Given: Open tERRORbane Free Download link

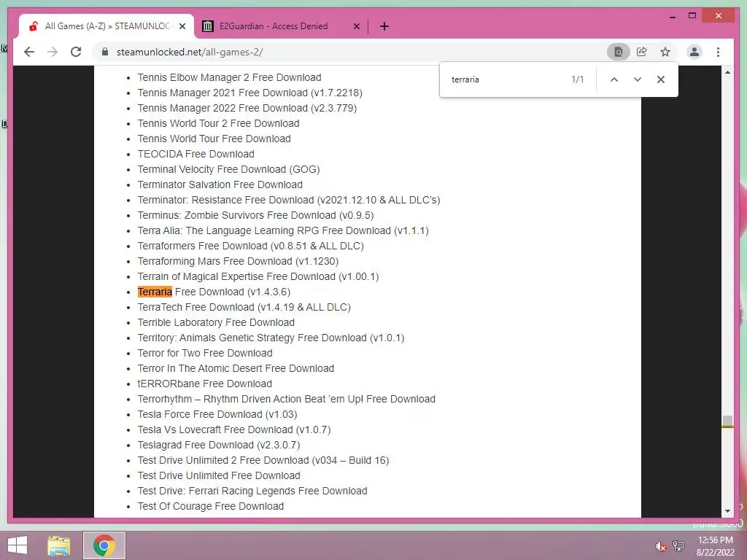Looking at the screenshot, I should point(205,384).
